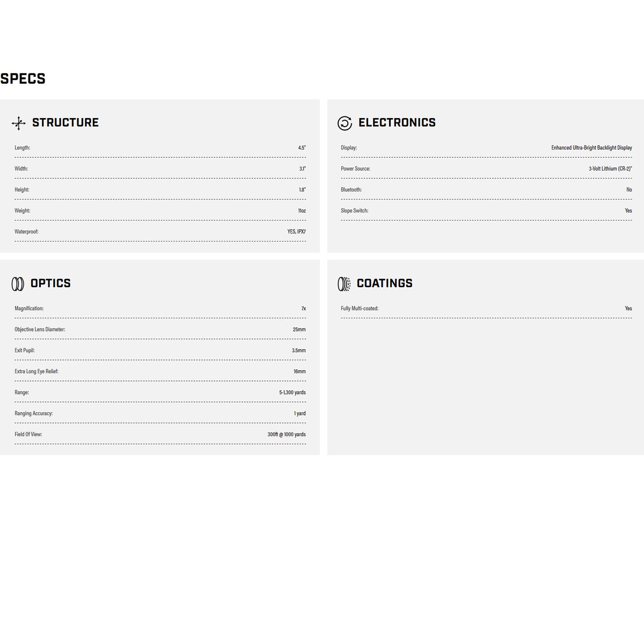Click the SPECS section title
Viewport: 644px width, 644px height.
(x=23, y=79)
